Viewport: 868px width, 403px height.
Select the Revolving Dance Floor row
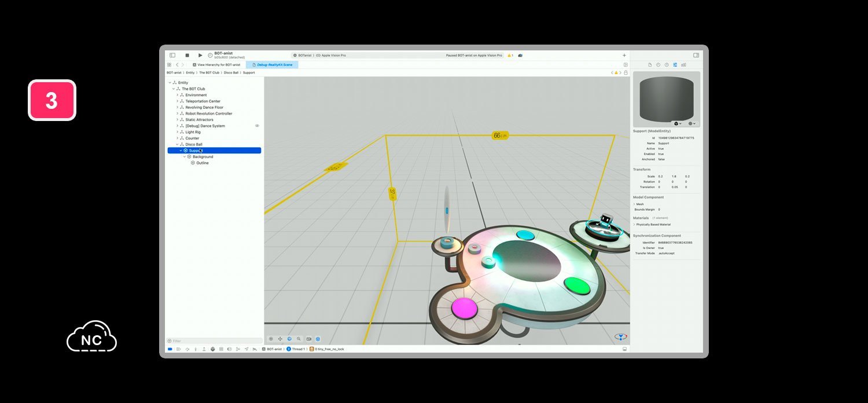(x=214, y=108)
